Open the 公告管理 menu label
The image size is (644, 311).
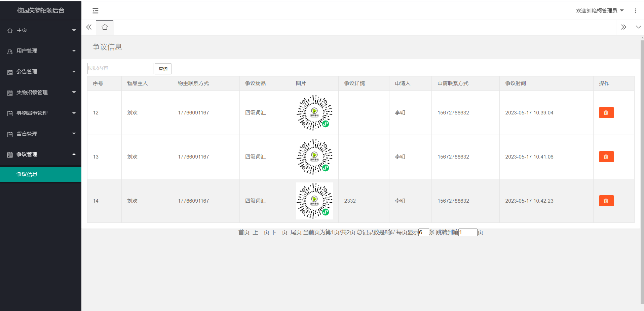pyautogui.click(x=27, y=72)
